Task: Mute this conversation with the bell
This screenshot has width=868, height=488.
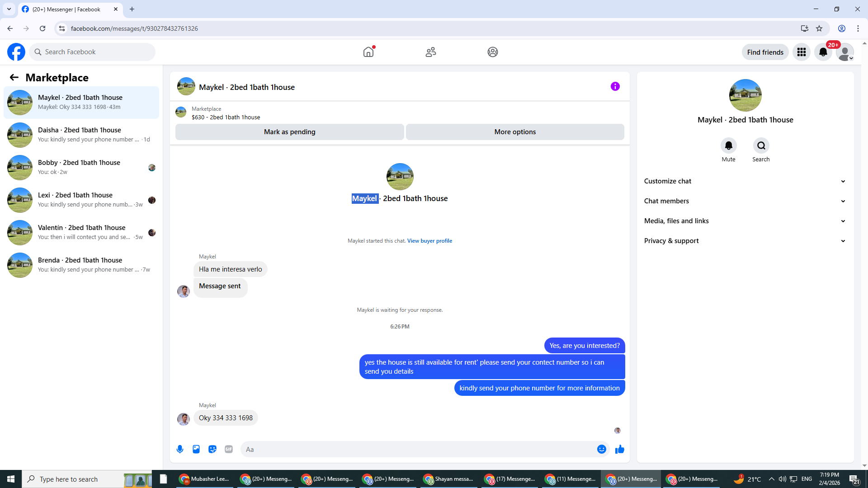Action: [728, 145]
